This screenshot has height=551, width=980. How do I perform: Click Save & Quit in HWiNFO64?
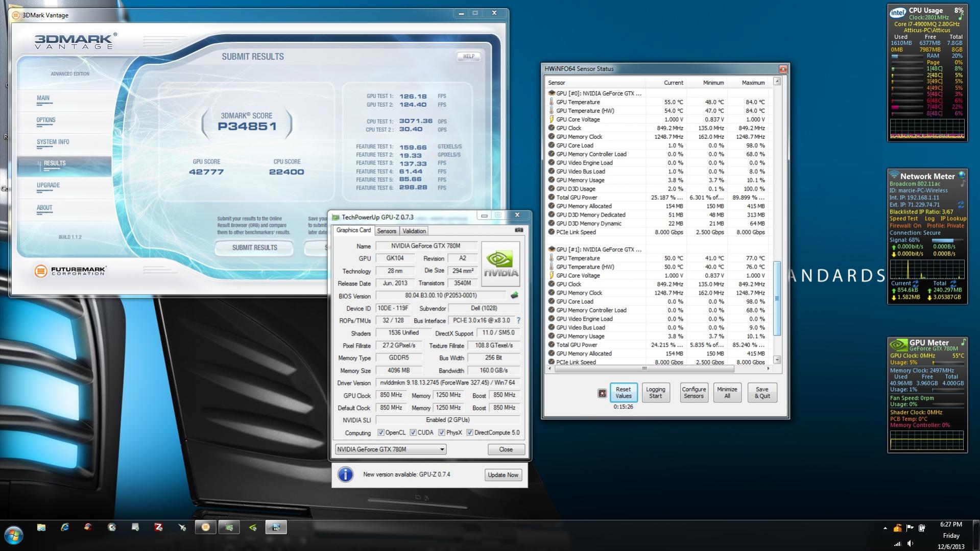coord(762,393)
